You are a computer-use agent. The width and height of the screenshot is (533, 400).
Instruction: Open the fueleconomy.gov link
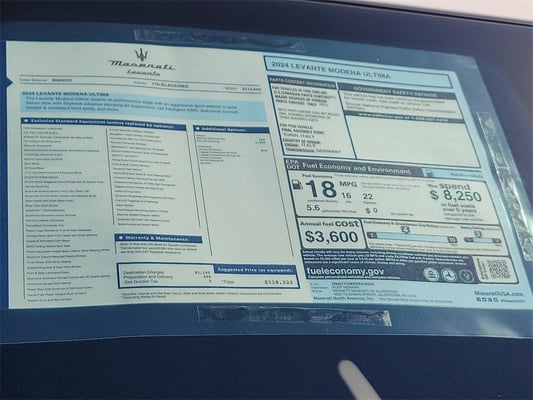345,271
